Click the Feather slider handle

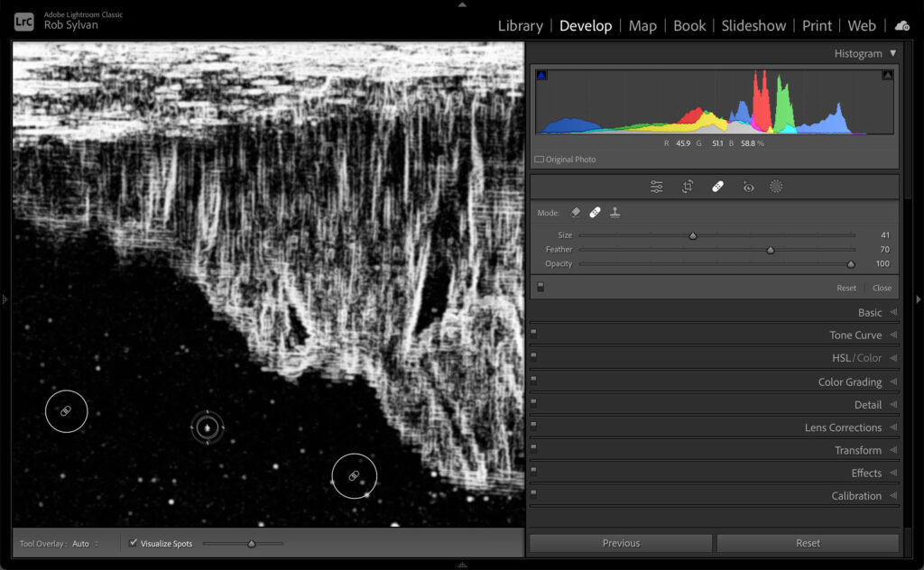tap(771, 250)
